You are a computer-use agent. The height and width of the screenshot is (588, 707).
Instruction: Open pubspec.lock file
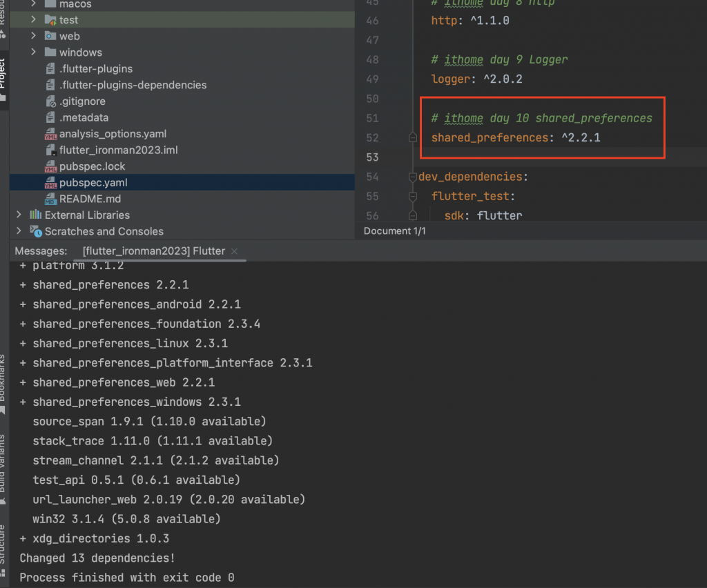point(92,166)
